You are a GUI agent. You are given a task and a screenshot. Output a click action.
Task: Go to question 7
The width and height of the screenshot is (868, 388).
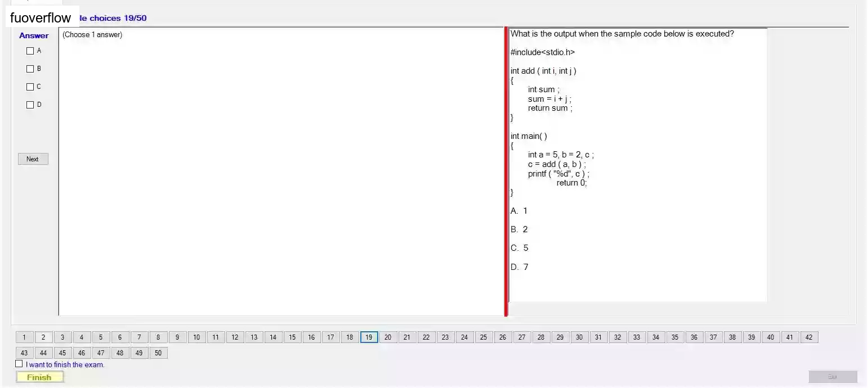(x=139, y=337)
